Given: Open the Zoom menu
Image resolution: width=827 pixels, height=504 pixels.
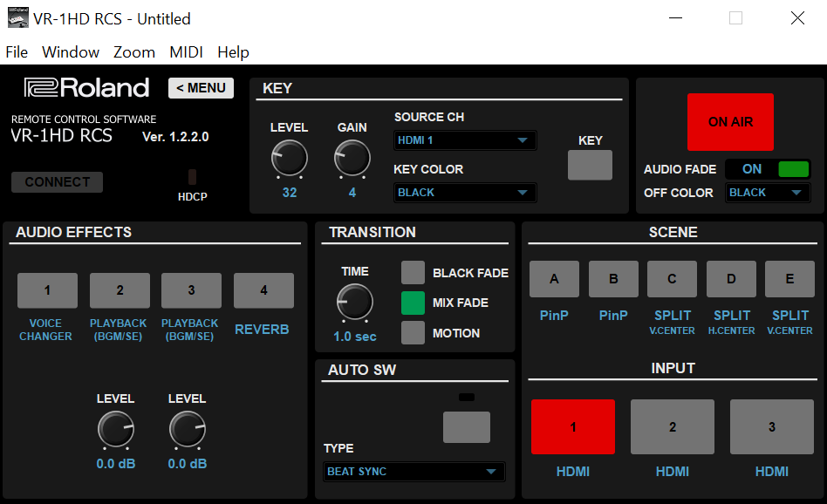Looking at the screenshot, I should click(134, 52).
